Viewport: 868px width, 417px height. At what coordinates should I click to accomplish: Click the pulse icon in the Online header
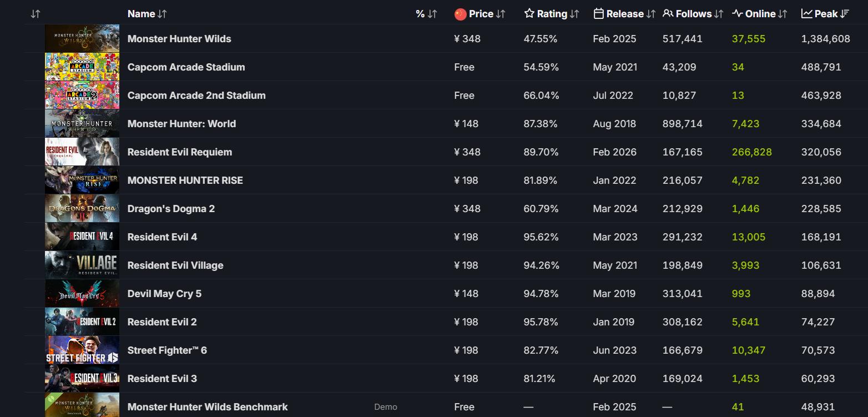coord(737,14)
